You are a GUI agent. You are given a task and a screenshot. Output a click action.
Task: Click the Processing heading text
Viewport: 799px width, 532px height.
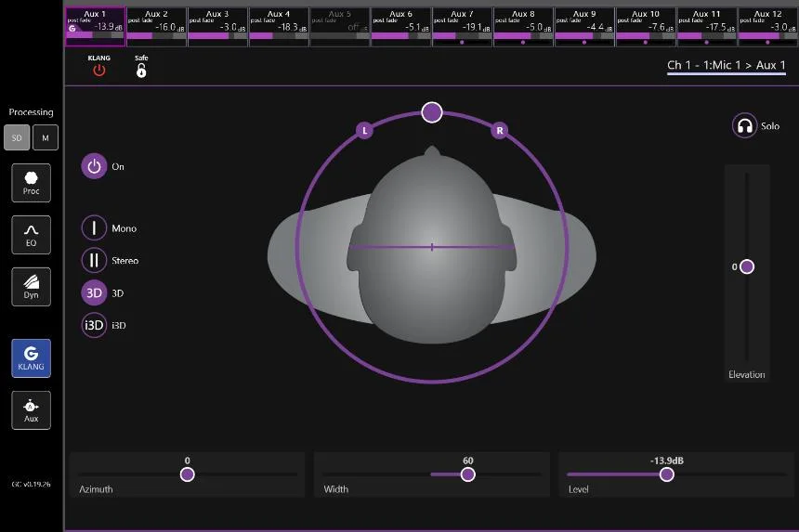point(31,112)
